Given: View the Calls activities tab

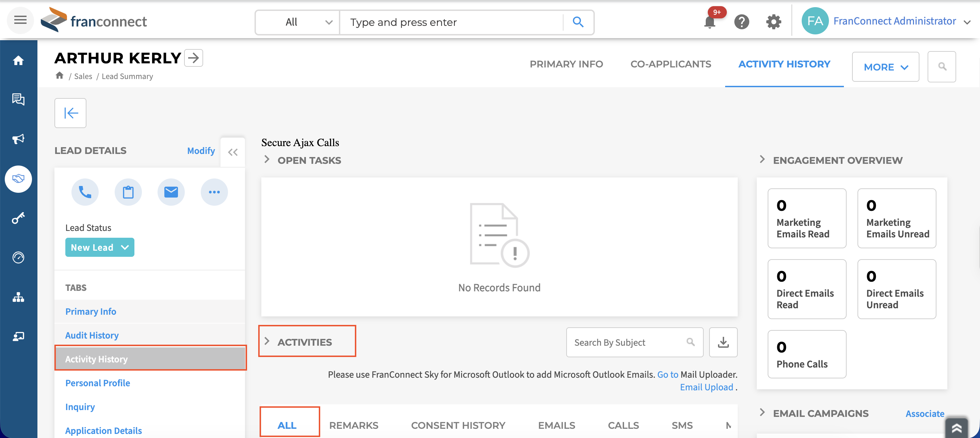Looking at the screenshot, I should click(x=623, y=425).
